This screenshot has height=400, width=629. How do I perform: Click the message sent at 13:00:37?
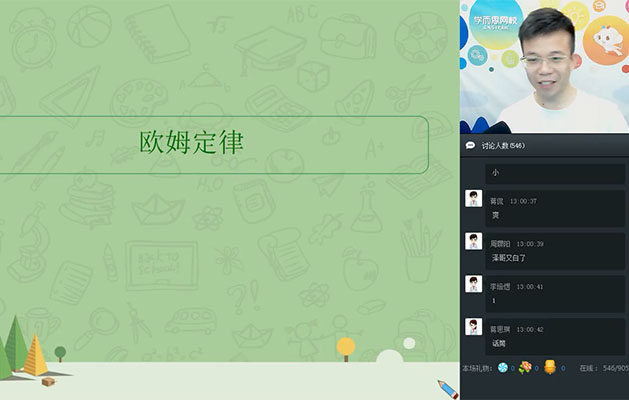(x=555, y=208)
